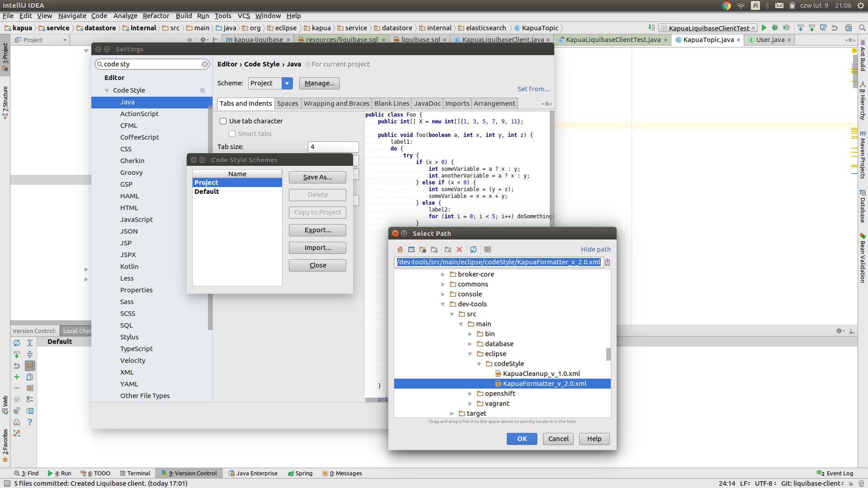The image size is (868, 488).
Task: Click the path history icon beside the path field
Action: click(607, 262)
